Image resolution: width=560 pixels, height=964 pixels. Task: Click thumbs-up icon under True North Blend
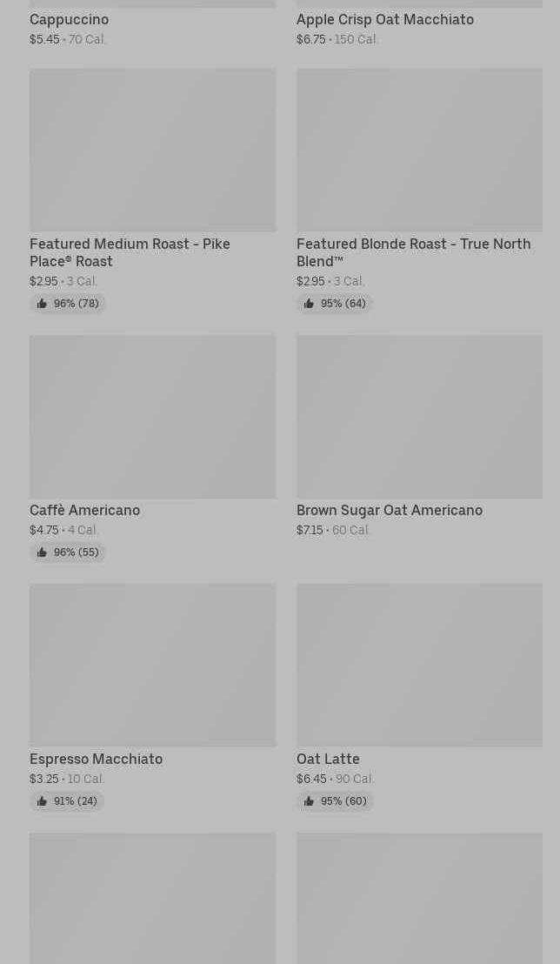click(309, 304)
